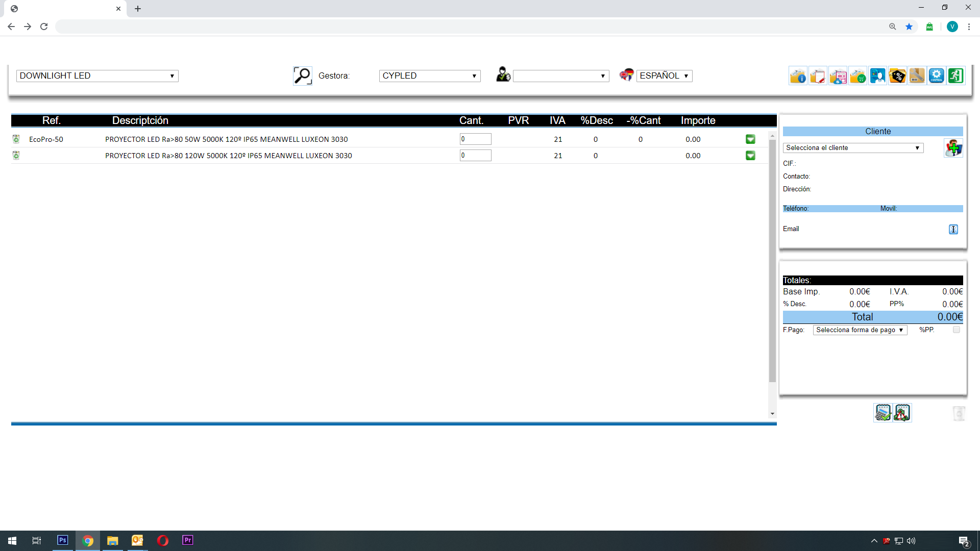980x551 pixels.
Task: Open the blue Control gear icon
Action: (x=936, y=76)
